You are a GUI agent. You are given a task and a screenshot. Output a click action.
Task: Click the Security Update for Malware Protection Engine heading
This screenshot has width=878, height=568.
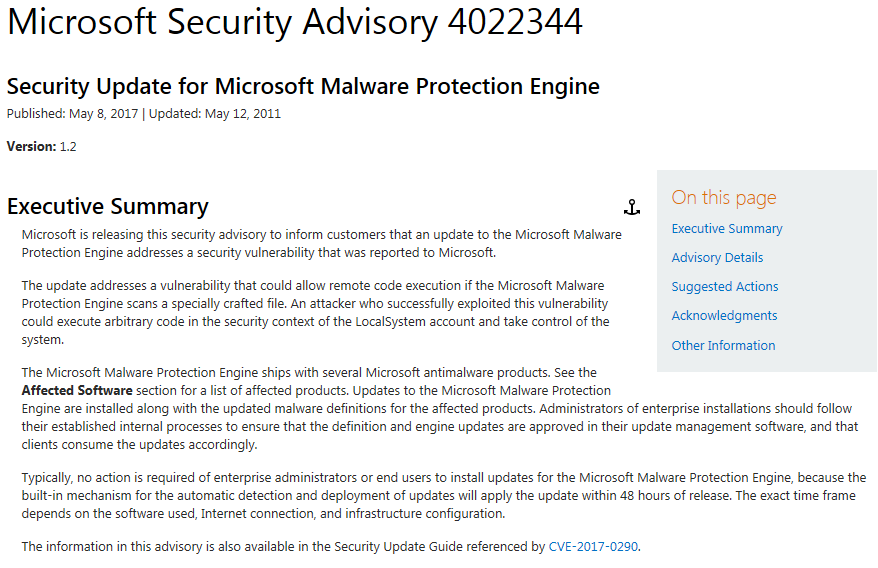coord(303,86)
